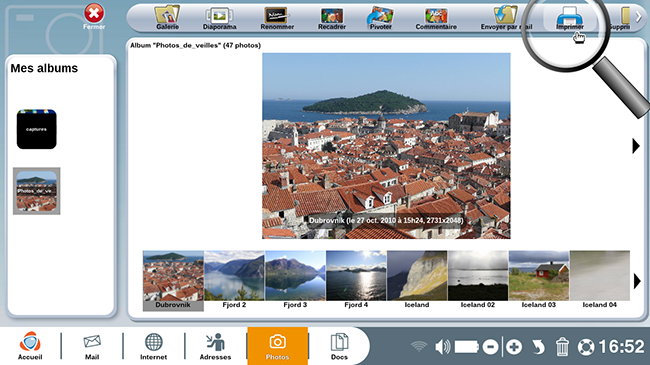
Task: Select the Fjord 4 thumbnail
Action: coord(356,280)
